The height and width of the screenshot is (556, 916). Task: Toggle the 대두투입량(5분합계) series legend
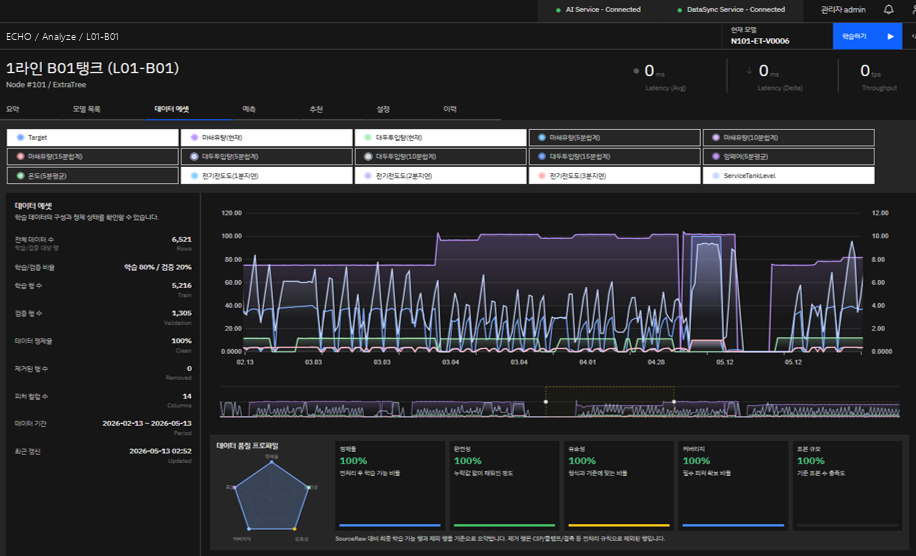click(x=266, y=157)
